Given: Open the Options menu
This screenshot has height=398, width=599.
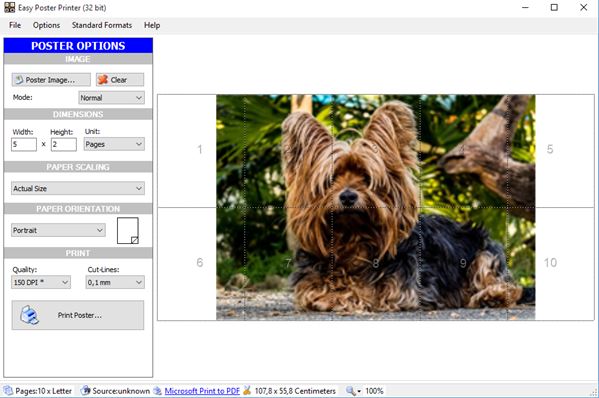Looking at the screenshot, I should coord(46,25).
